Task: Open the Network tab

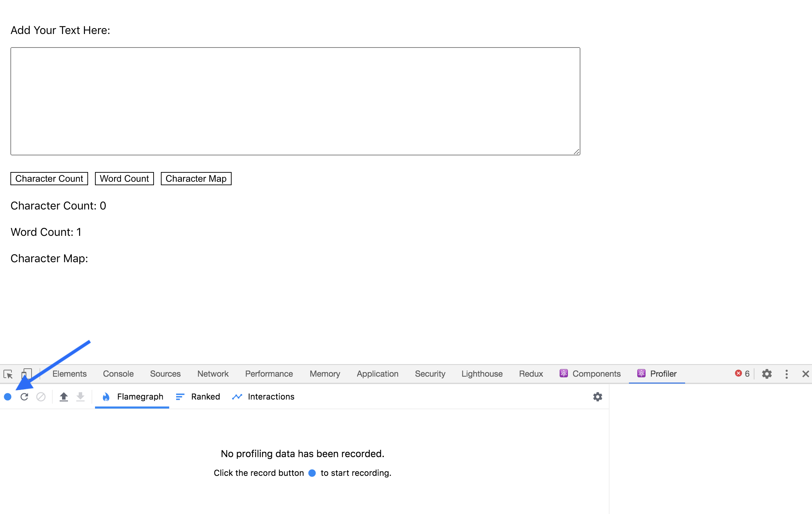Action: [213, 374]
